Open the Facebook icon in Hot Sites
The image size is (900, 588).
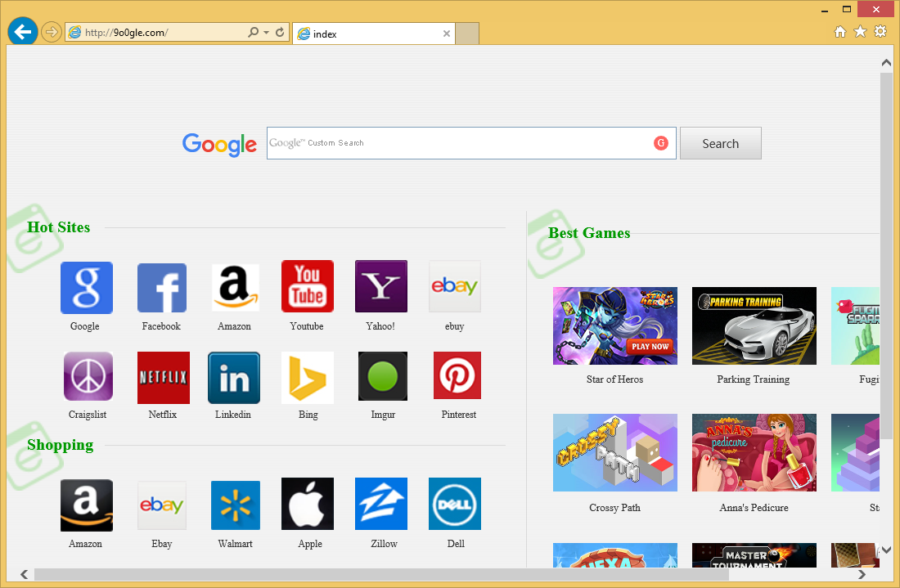[161, 288]
